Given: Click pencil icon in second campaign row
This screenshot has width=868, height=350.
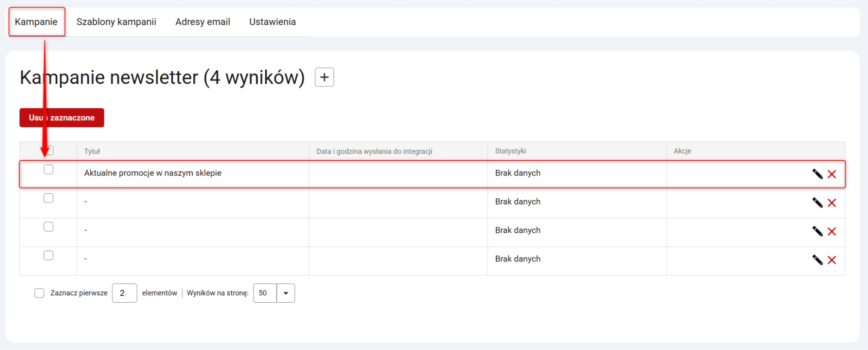Looking at the screenshot, I should pyautogui.click(x=817, y=202).
